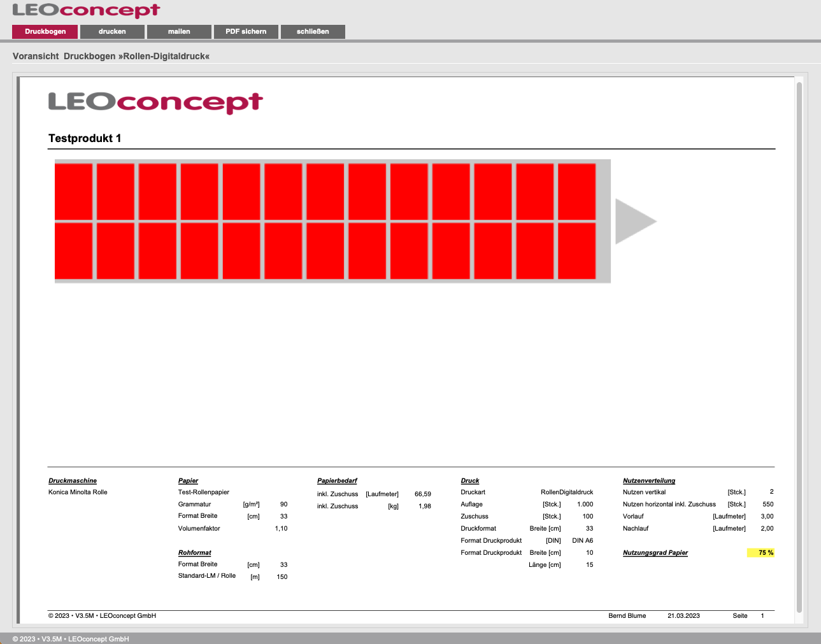The height and width of the screenshot is (644, 821).
Task: Click the large LEOconcept logo on page
Action: (155, 103)
